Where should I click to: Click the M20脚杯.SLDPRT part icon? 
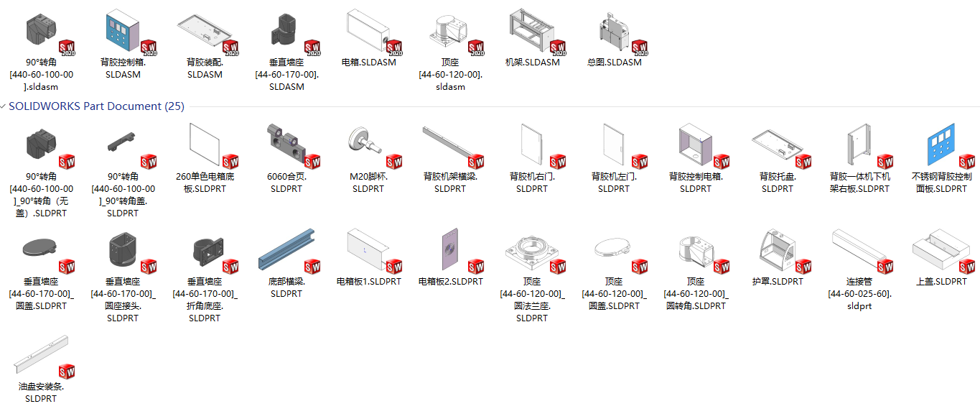point(368,144)
